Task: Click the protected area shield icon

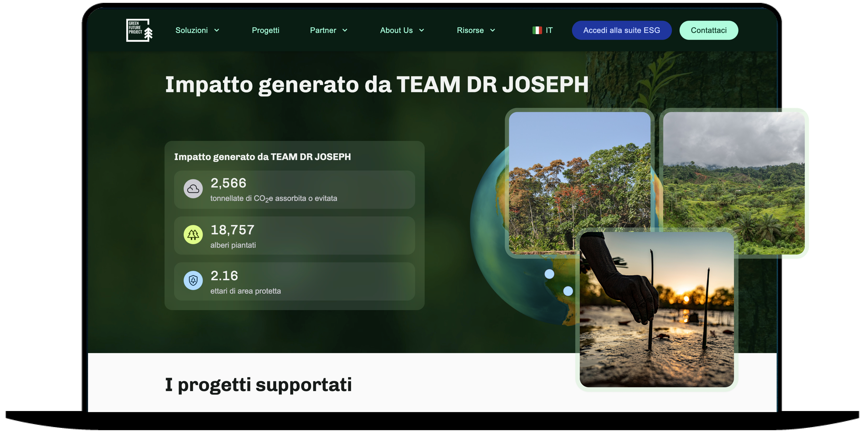Action: click(193, 280)
